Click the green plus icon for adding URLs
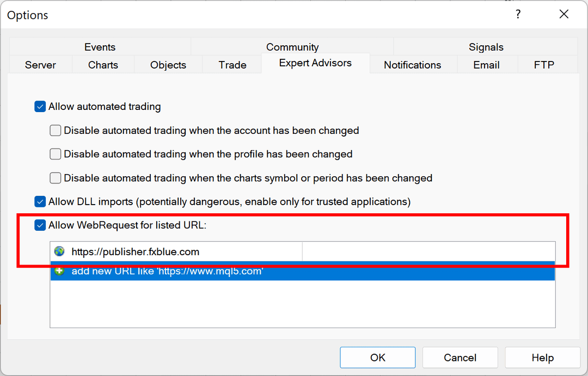 coord(60,270)
